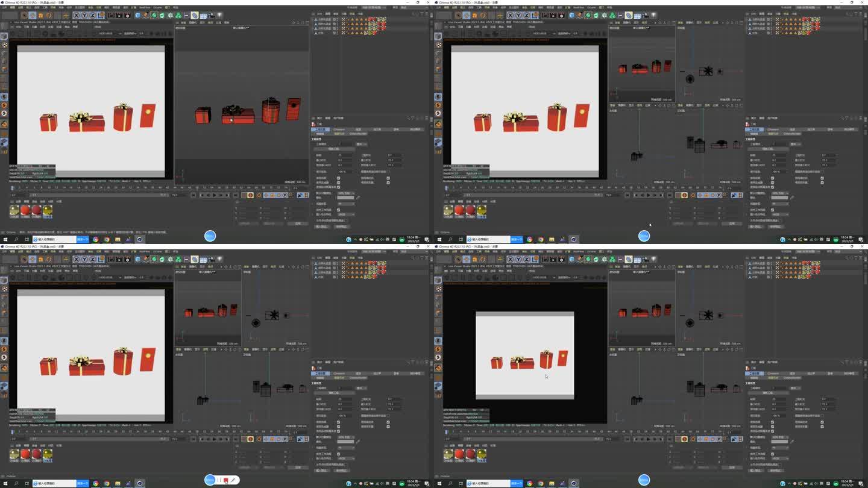The width and height of the screenshot is (868, 488).
Task: Select the Move tool in top-left window
Action: (x=33, y=16)
